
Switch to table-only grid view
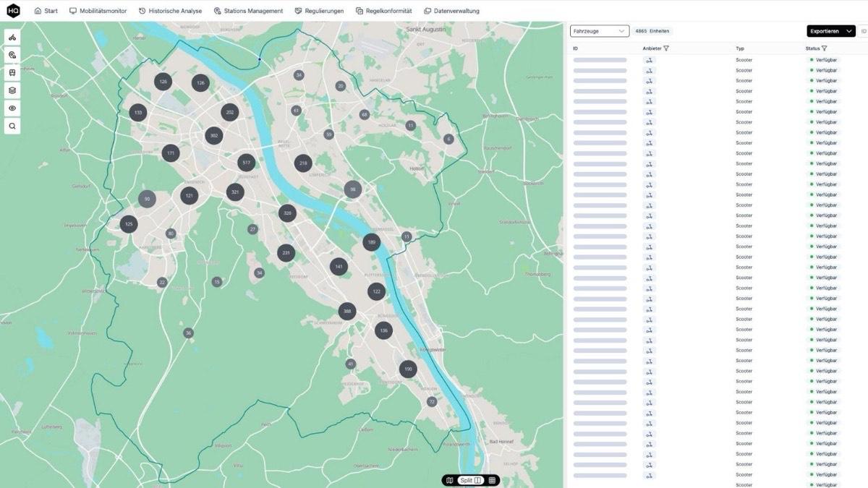(x=492, y=480)
